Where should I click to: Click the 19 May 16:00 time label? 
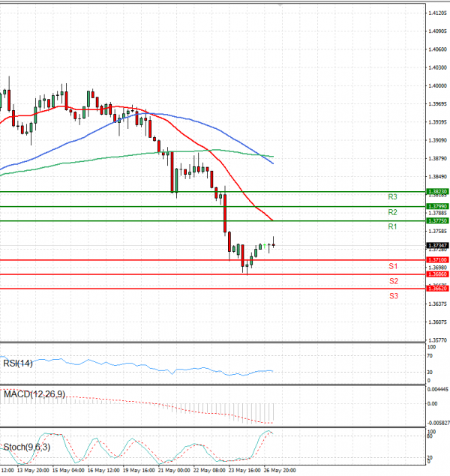click(x=139, y=470)
